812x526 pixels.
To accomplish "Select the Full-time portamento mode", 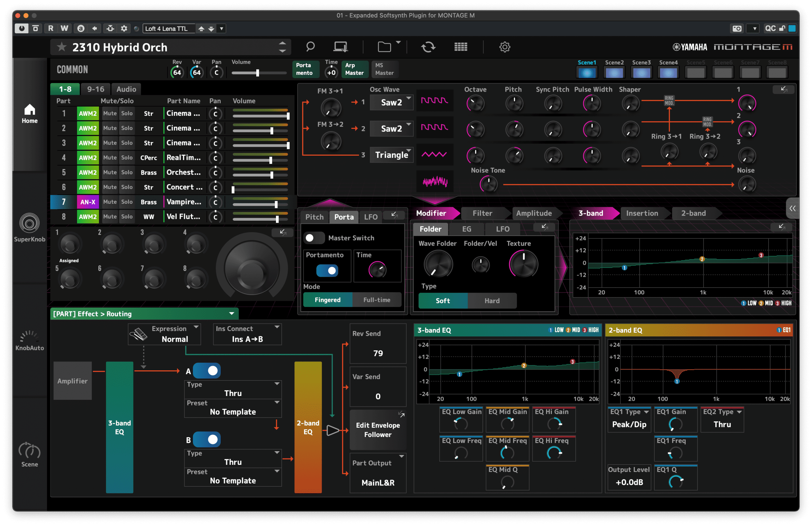I will click(377, 300).
